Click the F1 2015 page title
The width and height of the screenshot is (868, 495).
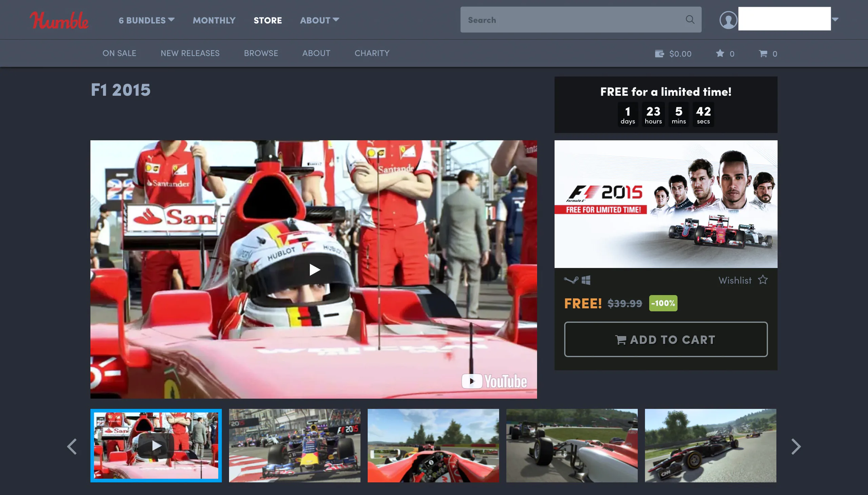(x=120, y=90)
